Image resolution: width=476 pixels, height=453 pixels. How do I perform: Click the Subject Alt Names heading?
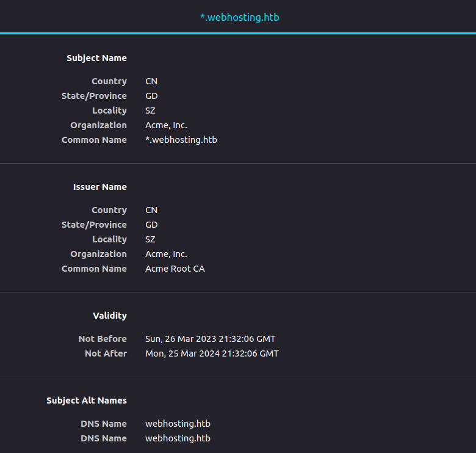click(87, 400)
